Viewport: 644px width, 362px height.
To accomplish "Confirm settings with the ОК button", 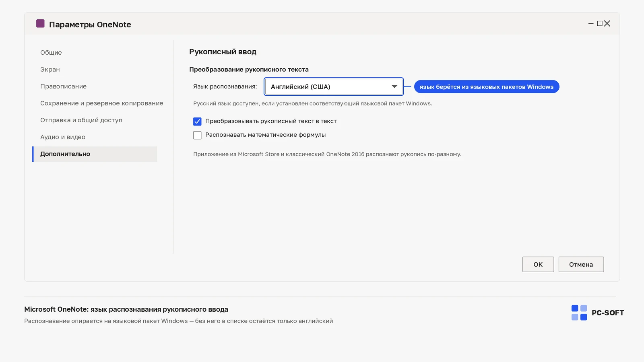I will coord(538,264).
